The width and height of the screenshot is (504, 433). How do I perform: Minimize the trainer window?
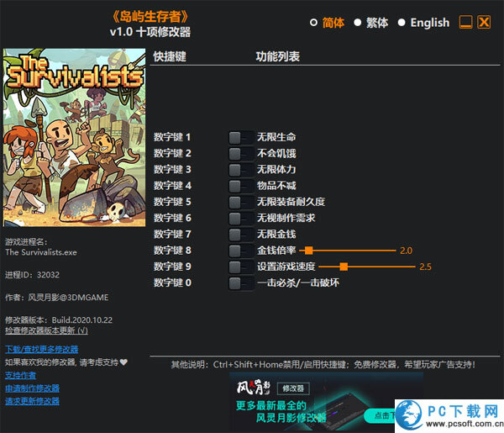[x=465, y=23]
